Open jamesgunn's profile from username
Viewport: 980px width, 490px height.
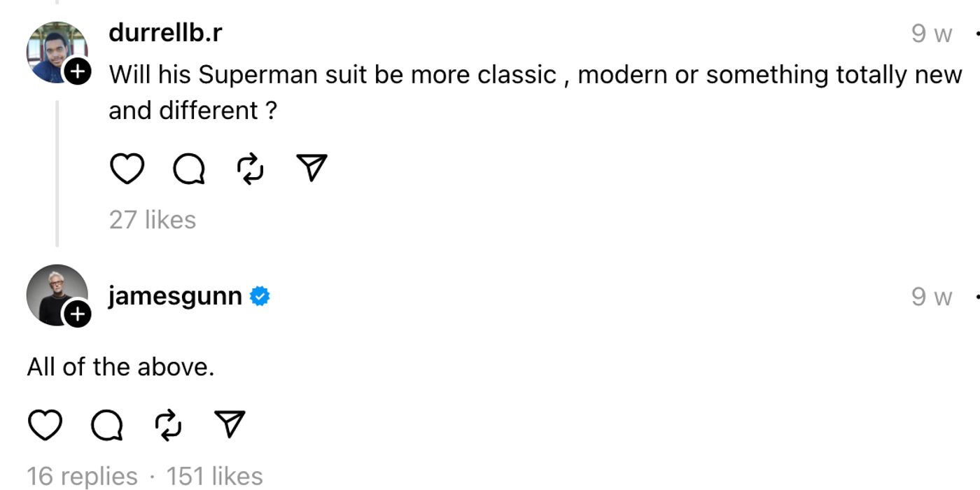pos(175,296)
